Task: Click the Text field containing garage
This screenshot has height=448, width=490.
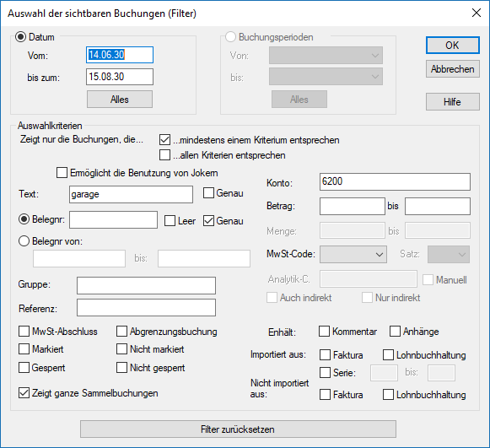Action: (131, 194)
